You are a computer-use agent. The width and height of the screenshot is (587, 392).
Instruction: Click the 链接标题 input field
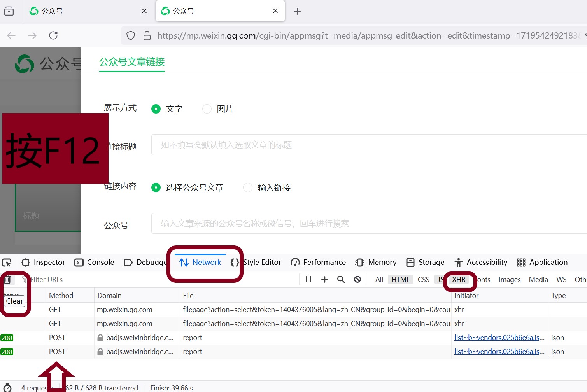pyautogui.click(x=369, y=145)
